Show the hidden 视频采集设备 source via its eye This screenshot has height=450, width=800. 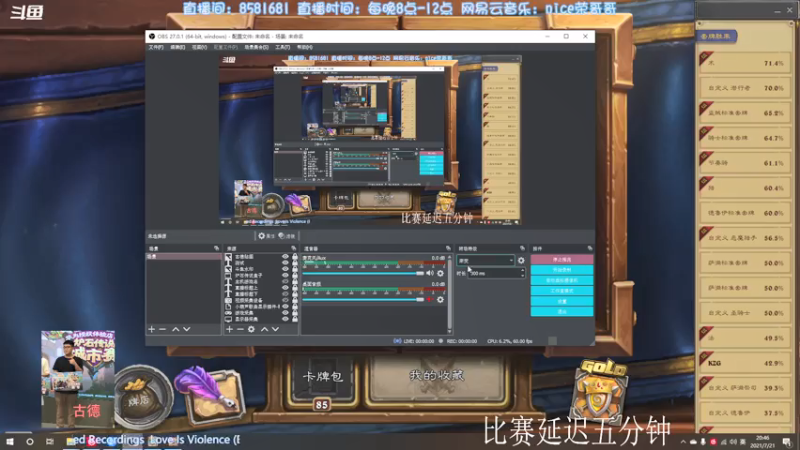tap(285, 301)
